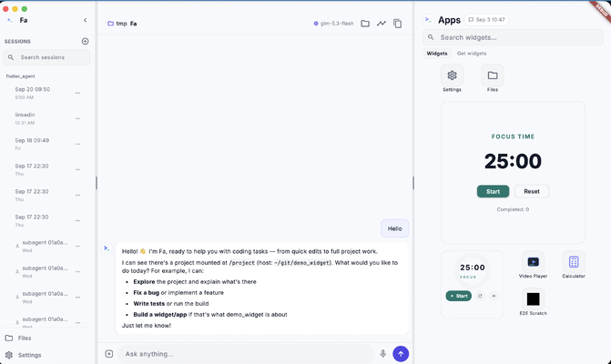Click the attachment plus icon beside the input
This screenshot has width=611, height=364.
109,353
